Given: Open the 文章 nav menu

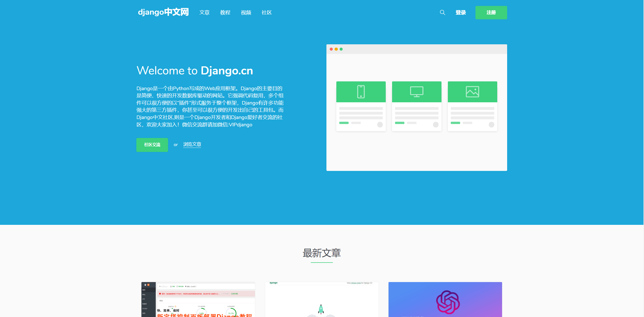Looking at the screenshot, I should [x=204, y=12].
